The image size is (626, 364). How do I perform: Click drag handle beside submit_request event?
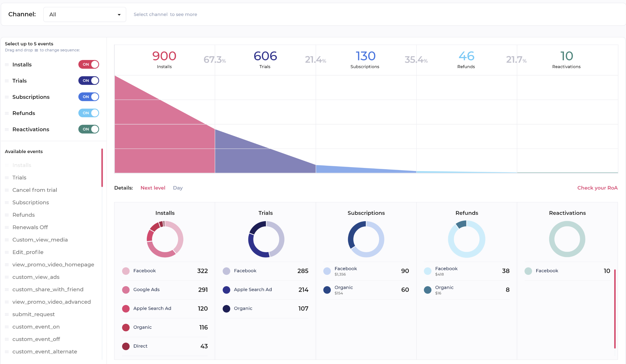pos(7,315)
